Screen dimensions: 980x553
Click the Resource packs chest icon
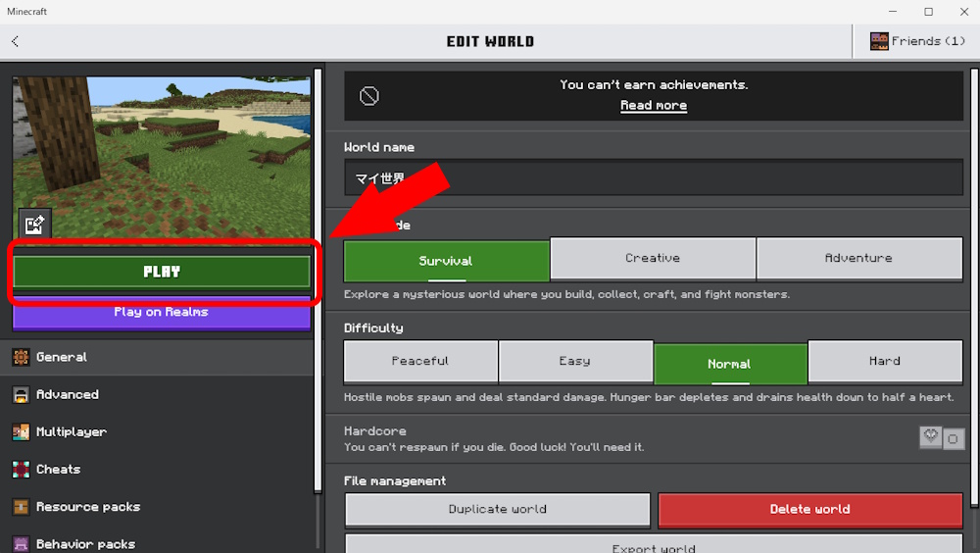[x=22, y=507]
